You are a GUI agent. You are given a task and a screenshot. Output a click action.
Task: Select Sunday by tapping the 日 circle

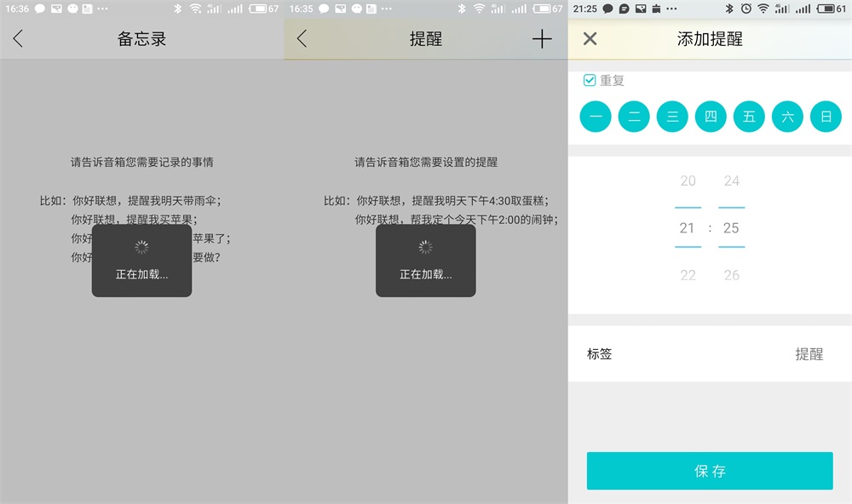(x=826, y=116)
